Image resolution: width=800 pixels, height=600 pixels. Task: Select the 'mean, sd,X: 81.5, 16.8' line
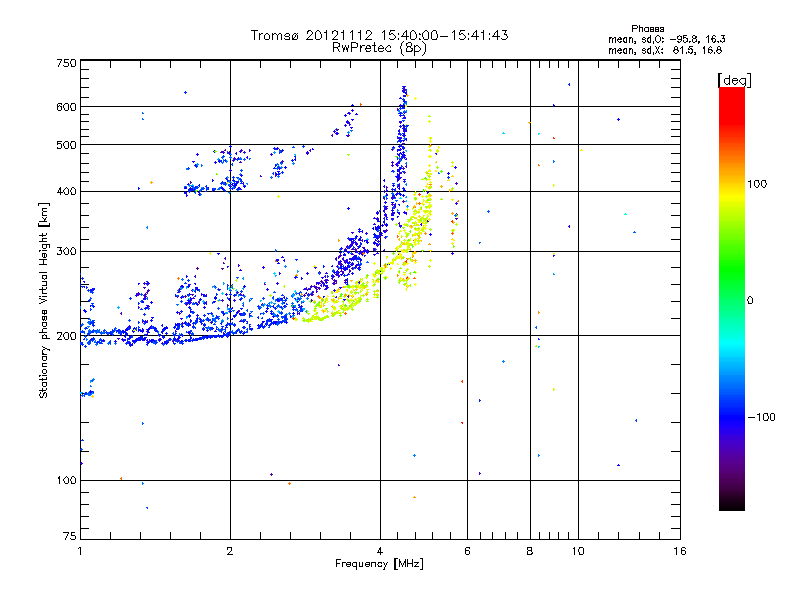point(665,50)
